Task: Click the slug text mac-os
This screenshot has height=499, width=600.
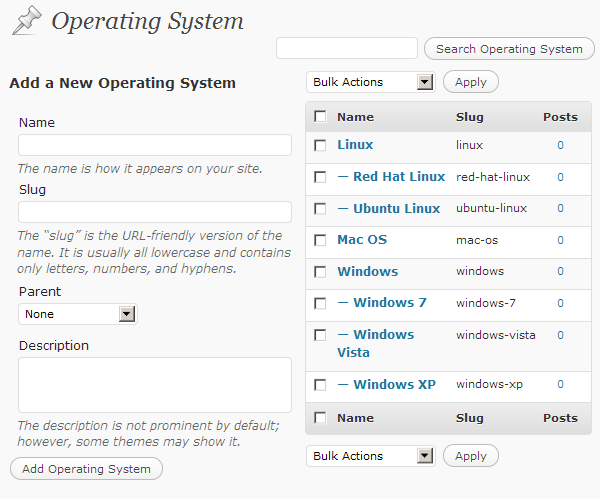Action: [477, 240]
